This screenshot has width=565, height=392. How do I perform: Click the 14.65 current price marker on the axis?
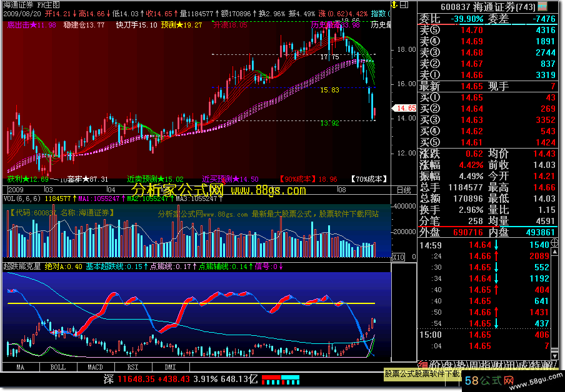pos(404,108)
